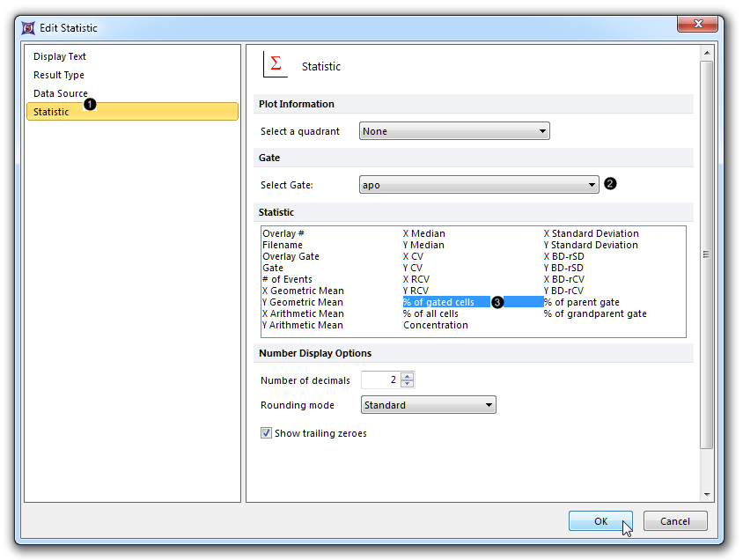Pick Concentration from the statistic list
The width and height of the screenshot is (743, 560).
(x=435, y=325)
